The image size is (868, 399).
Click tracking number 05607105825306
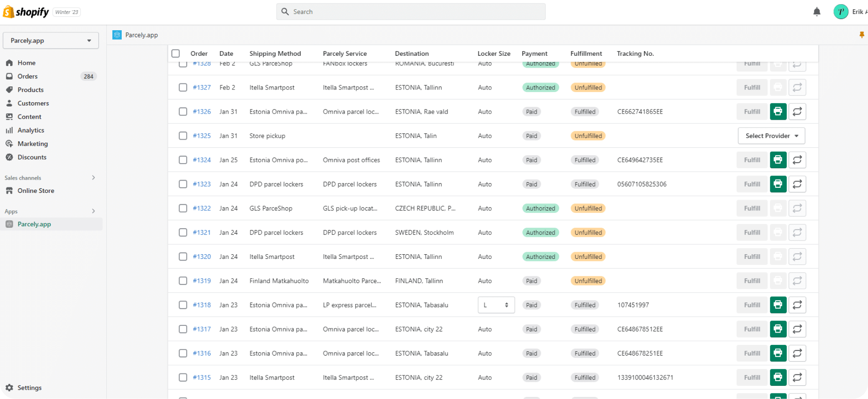tap(642, 184)
